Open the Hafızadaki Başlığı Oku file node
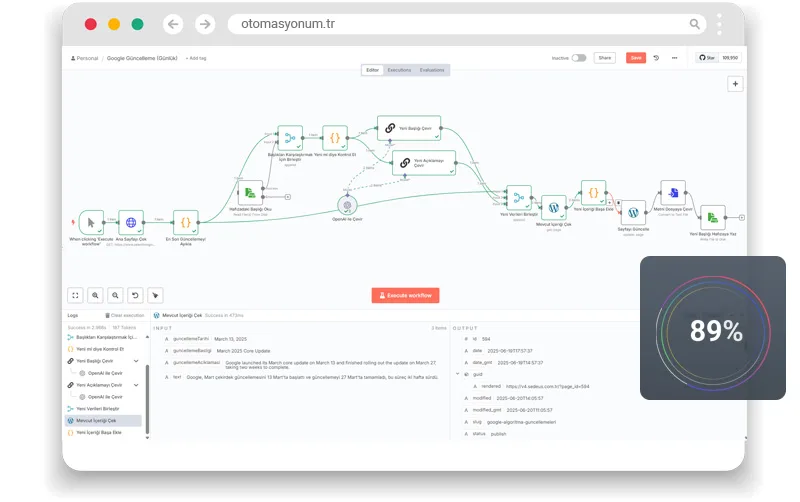This screenshot has height=502, width=800. [250, 193]
